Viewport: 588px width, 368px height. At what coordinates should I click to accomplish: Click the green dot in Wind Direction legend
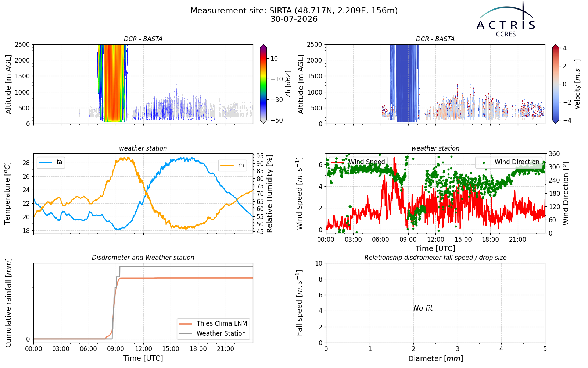484,162
